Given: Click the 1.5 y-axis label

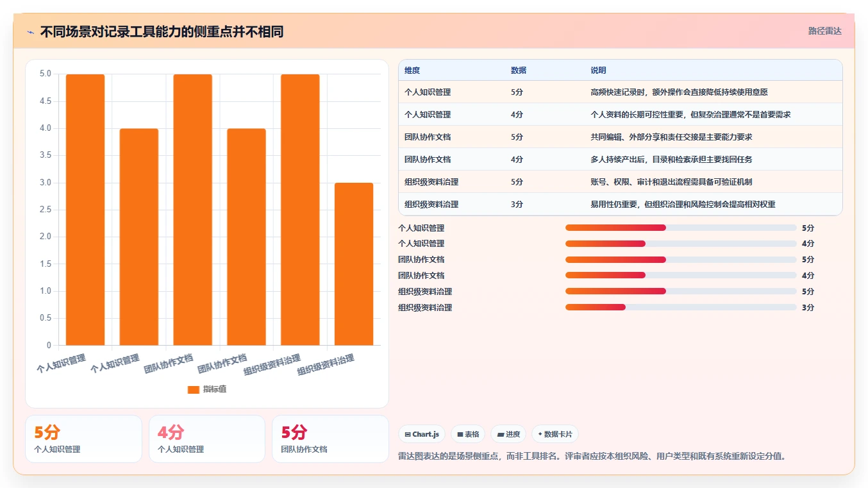Looking at the screenshot, I should 46,264.
